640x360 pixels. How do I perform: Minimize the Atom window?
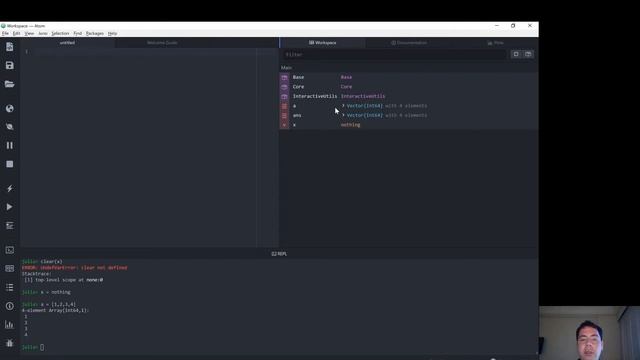(497, 26)
